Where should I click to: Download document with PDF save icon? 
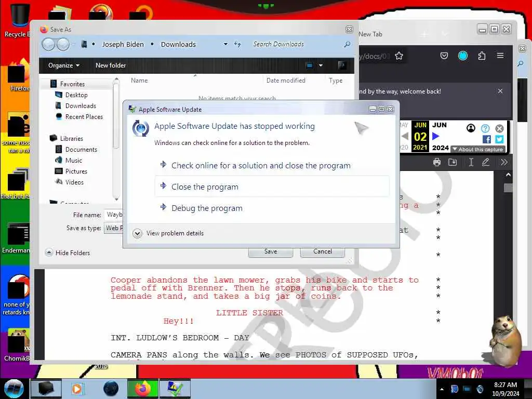tap(453, 162)
